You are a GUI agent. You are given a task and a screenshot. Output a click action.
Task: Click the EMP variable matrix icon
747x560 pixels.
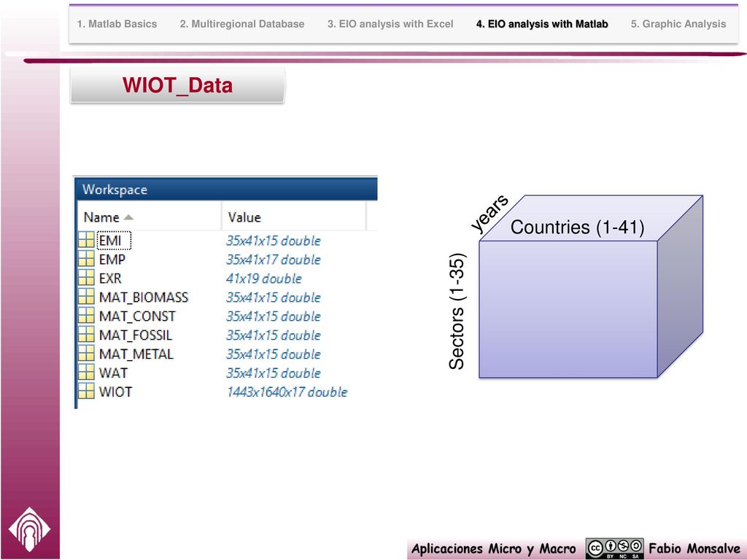tap(86, 259)
